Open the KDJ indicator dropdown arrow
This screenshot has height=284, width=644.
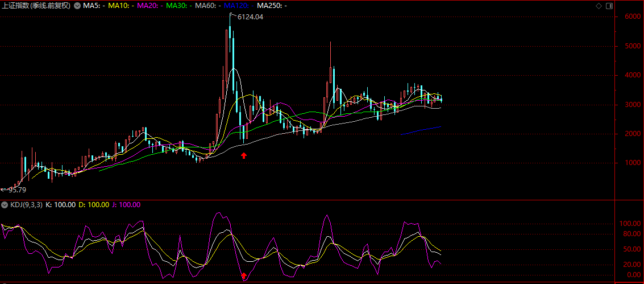tap(4, 205)
